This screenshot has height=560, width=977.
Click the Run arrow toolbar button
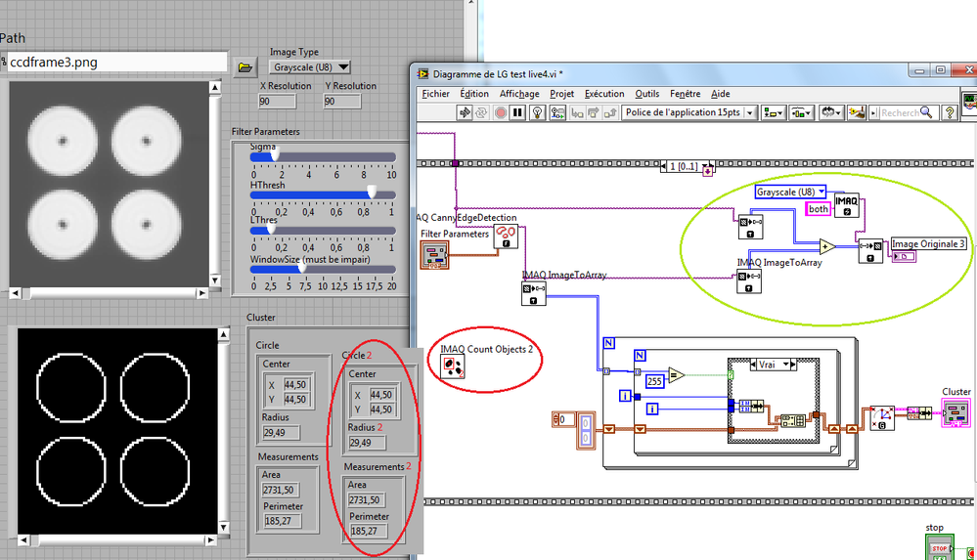click(465, 112)
